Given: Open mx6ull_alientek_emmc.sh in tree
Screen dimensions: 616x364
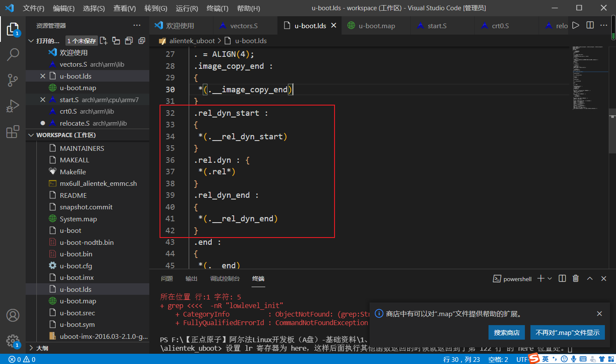Looking at the screenshot, I should point(98,183).
